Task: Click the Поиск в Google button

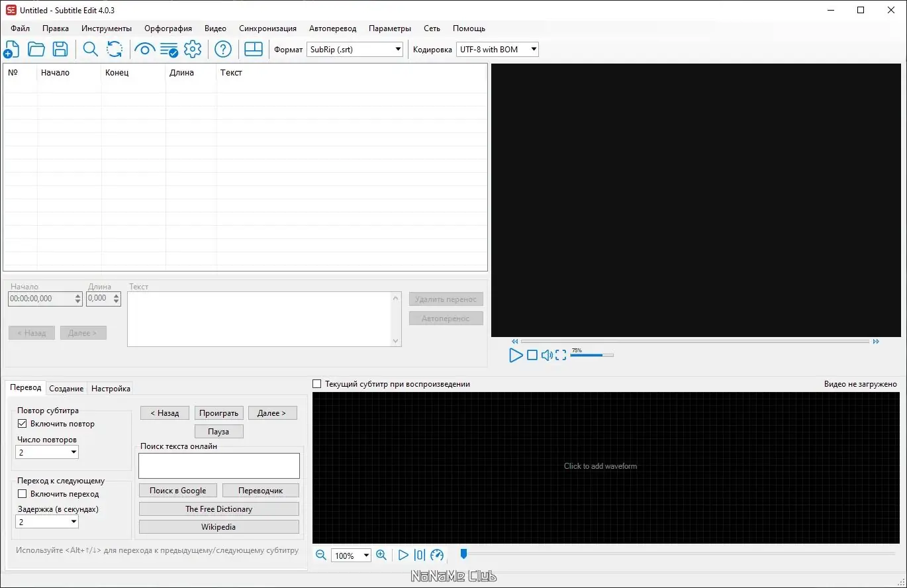Action: coord(178,491)
